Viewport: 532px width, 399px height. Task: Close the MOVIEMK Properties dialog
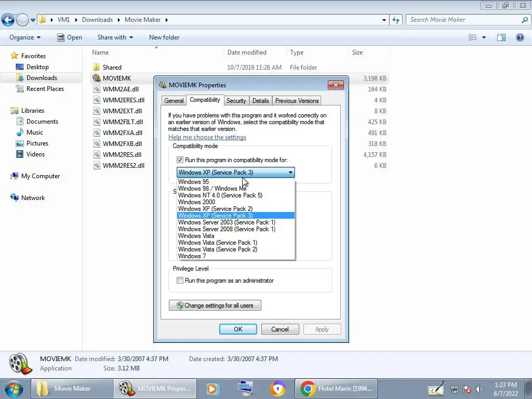(x=336, y=85)
